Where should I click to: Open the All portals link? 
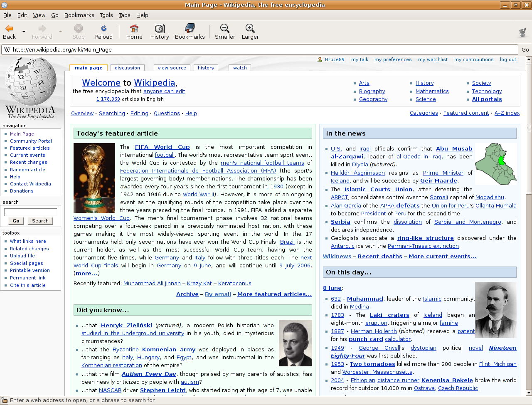[487, 99]
